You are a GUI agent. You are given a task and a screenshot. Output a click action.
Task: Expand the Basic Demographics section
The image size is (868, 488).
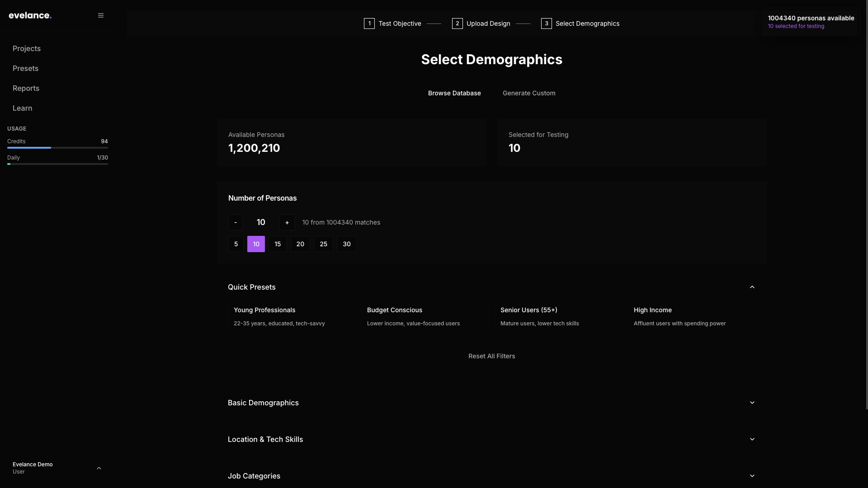pyautogui.click(x=491, y=403)
